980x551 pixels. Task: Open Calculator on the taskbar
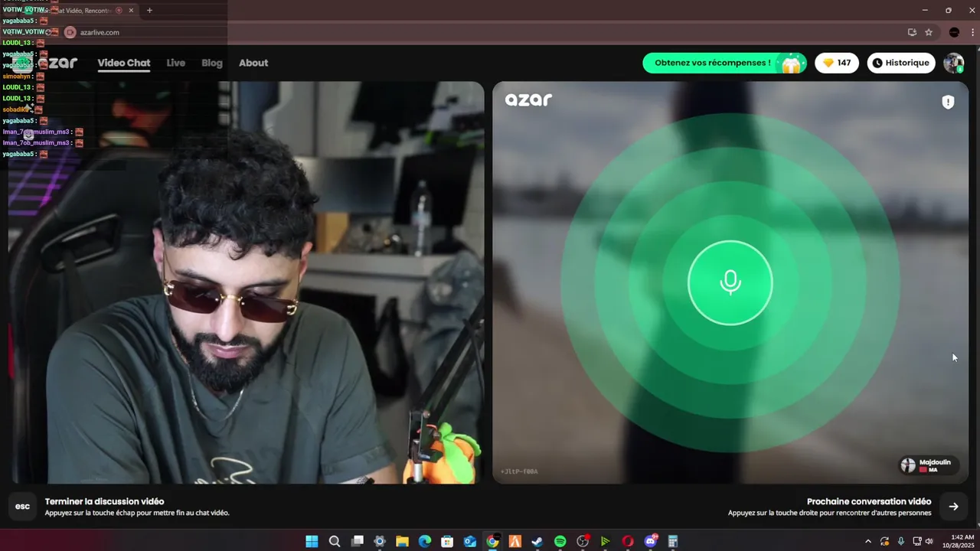673,541
